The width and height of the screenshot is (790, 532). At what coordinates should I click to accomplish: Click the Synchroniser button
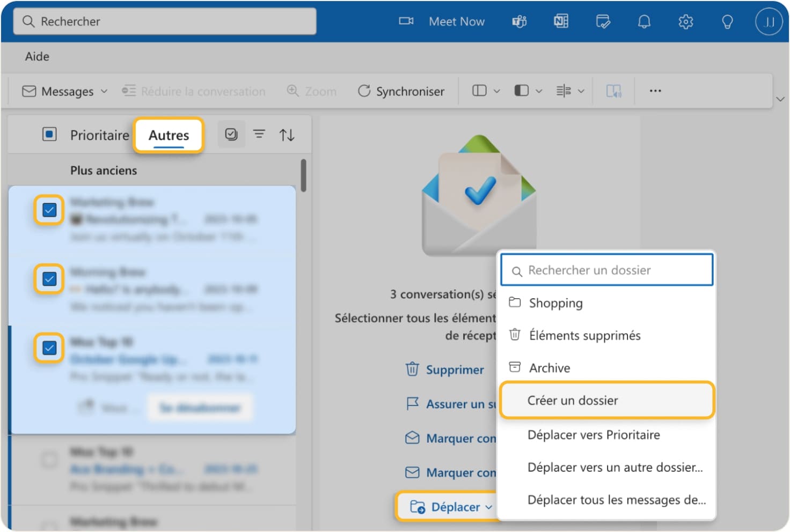401,91
